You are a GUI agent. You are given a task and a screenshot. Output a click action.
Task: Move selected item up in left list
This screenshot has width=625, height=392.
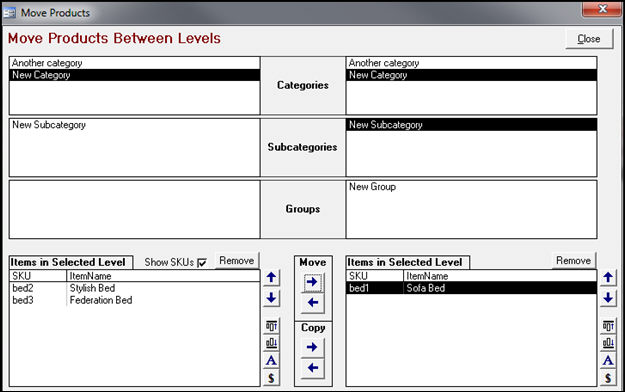click(x=271, y=278)
